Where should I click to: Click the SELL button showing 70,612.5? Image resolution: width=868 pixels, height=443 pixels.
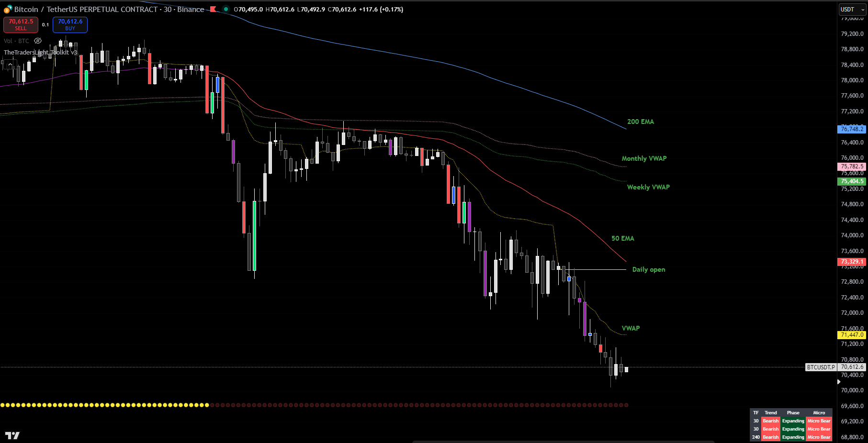[x=20, y=24]
